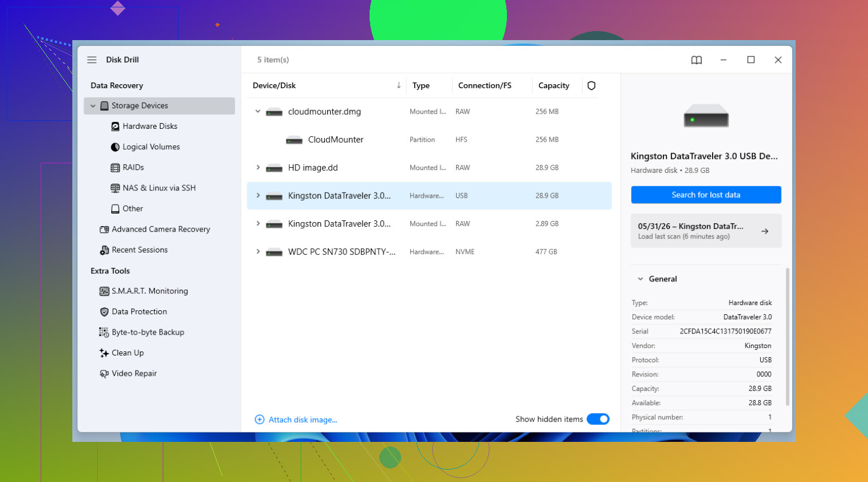Open the help book icon
This screenshot has width=868, height=482.
pos(696,60)
